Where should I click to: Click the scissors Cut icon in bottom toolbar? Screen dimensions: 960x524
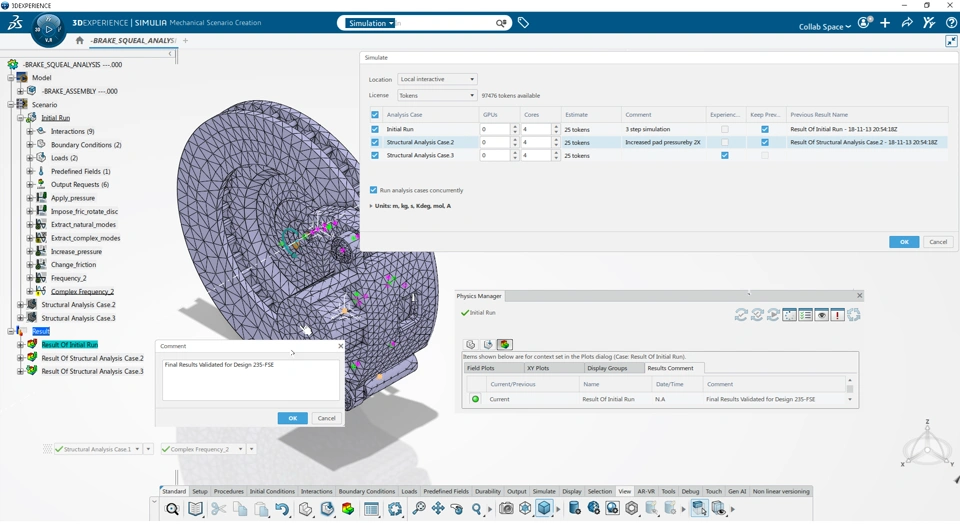coord(219,509)
